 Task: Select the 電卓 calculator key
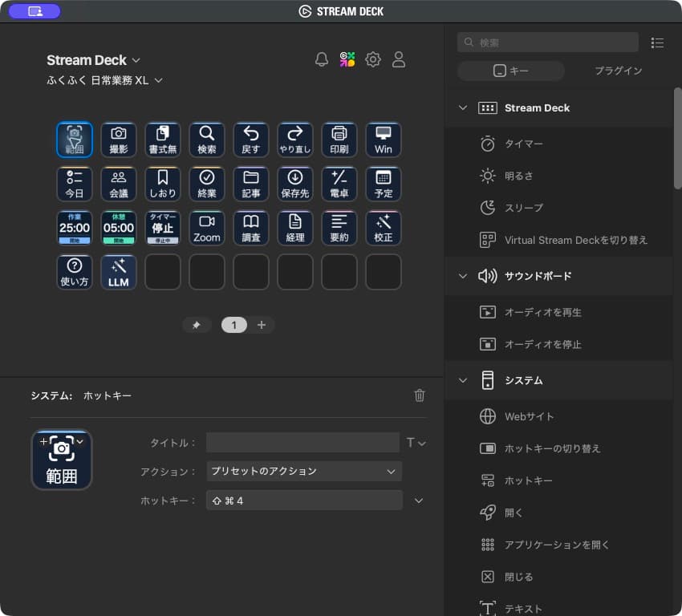point(339,184)
